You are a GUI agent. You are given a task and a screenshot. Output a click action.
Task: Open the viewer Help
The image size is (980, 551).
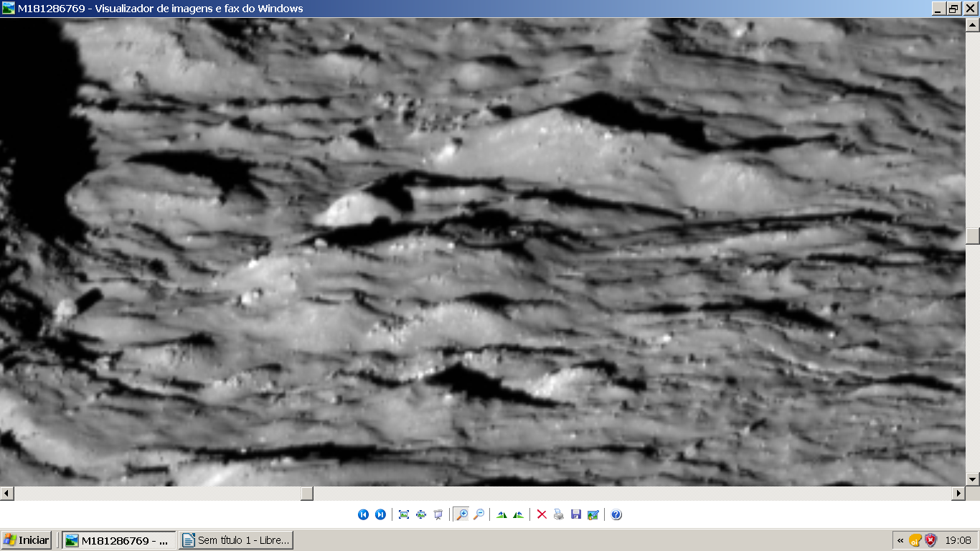[616, 514]
